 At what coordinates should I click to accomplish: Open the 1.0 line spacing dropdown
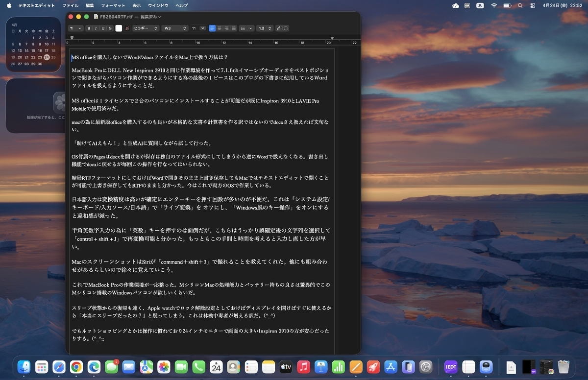tap(265, 28)
